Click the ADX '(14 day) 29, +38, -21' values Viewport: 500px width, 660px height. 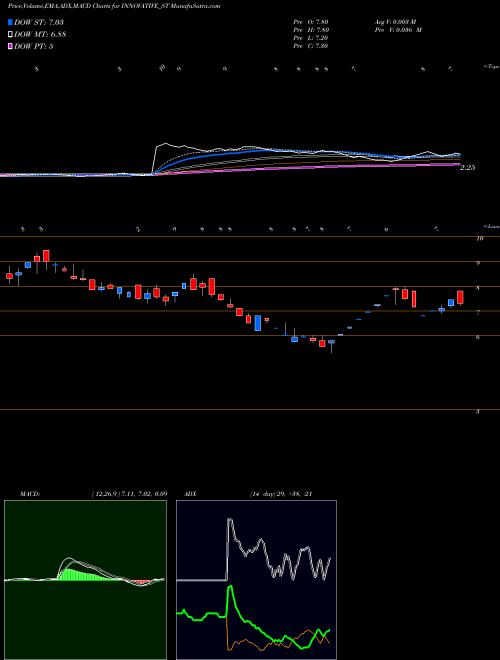tap(280, 494)
